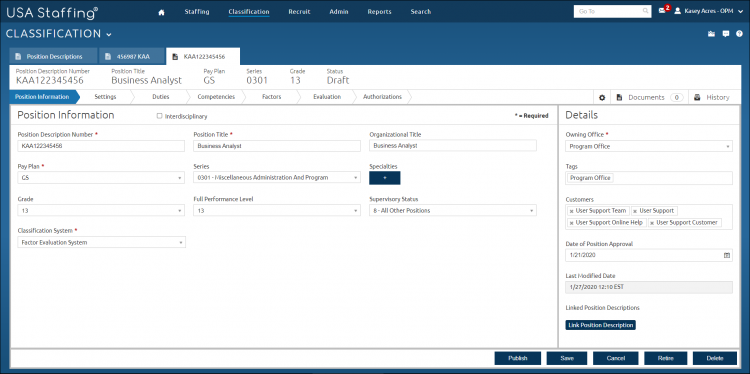Click the Last Modified Date field
Viewport: 750px width, 374px height.
pyautogui.click(x=649, y=287)
